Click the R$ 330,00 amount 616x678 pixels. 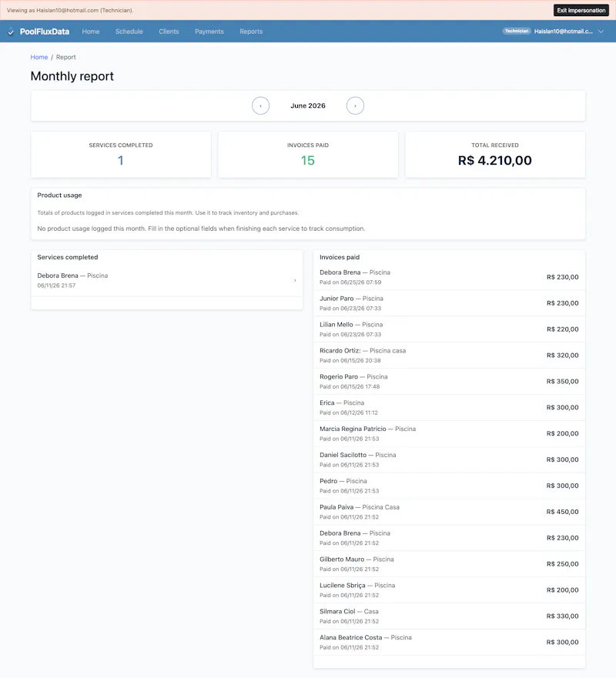562,616
